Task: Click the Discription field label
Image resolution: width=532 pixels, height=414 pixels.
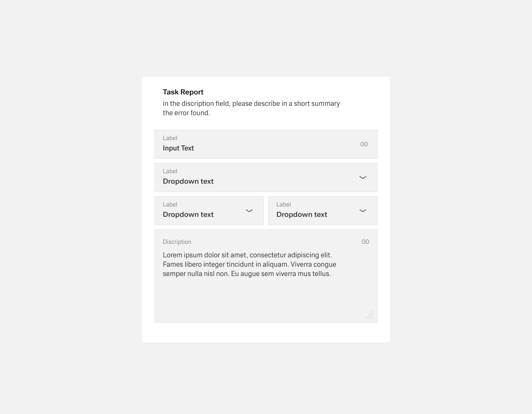Action: (177, 242)
